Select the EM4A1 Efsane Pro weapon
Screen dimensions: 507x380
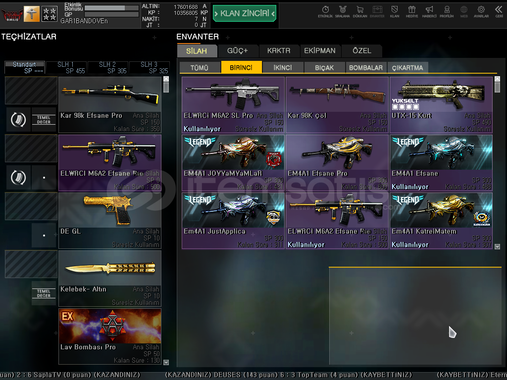click(x=337, y=163)
